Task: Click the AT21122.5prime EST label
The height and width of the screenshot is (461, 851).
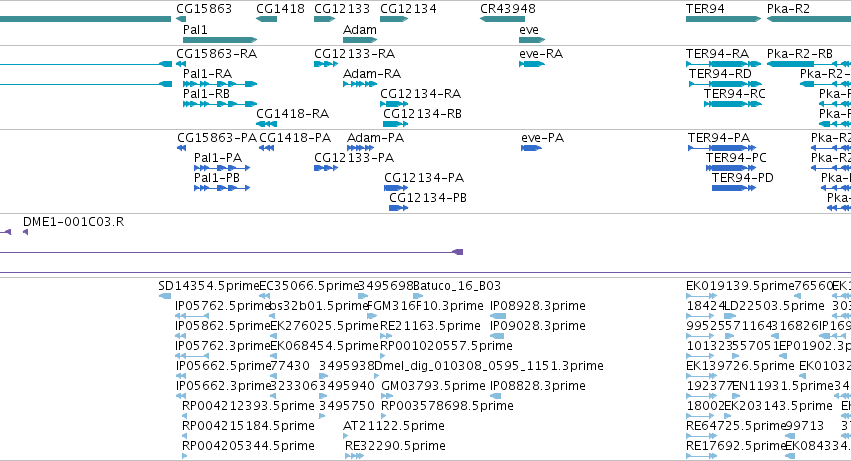Action: [394, 427]
